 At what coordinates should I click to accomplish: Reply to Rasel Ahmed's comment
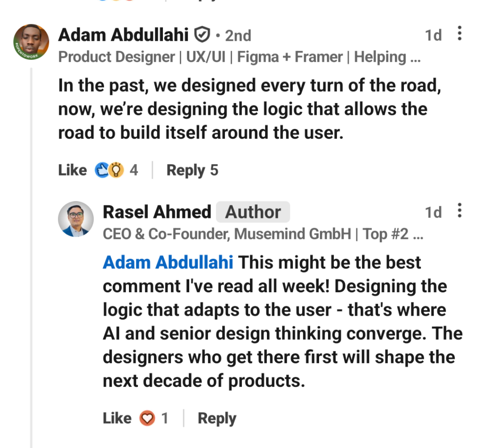(x=217, y=418)
